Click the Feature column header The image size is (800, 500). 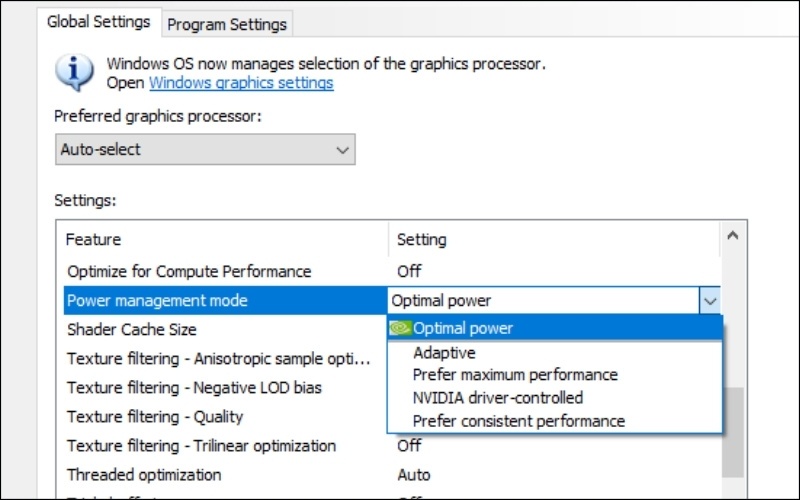pos(93,240)
